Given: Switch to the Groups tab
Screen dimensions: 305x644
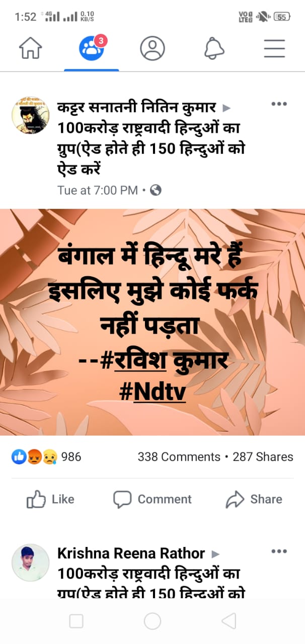Looking at the screenshot, I should 92,49.
